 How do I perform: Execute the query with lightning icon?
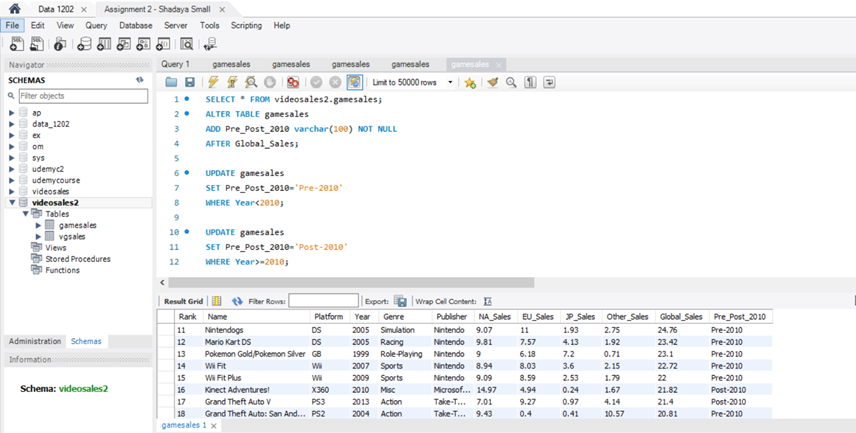coord(213,82)
